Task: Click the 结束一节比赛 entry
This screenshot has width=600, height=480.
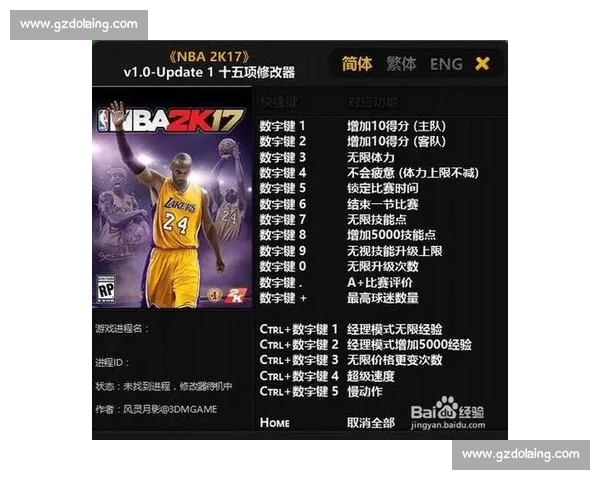Action: [383, 204]
